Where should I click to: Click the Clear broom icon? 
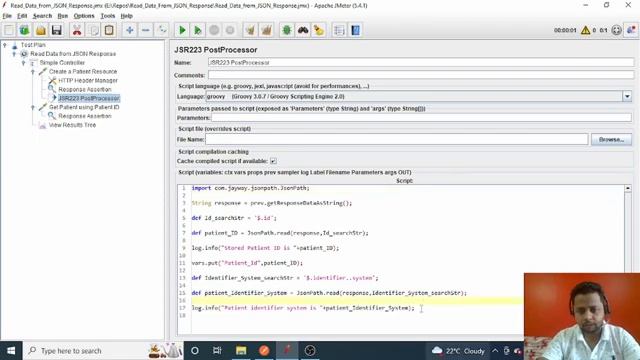(250, 30)
